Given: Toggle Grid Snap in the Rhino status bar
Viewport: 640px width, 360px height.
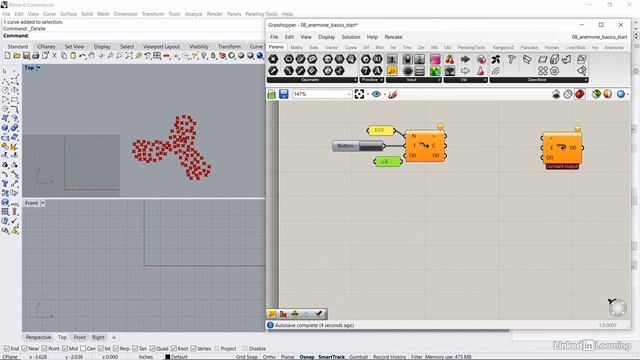Looking at the screenshot, I should (247, 357).
